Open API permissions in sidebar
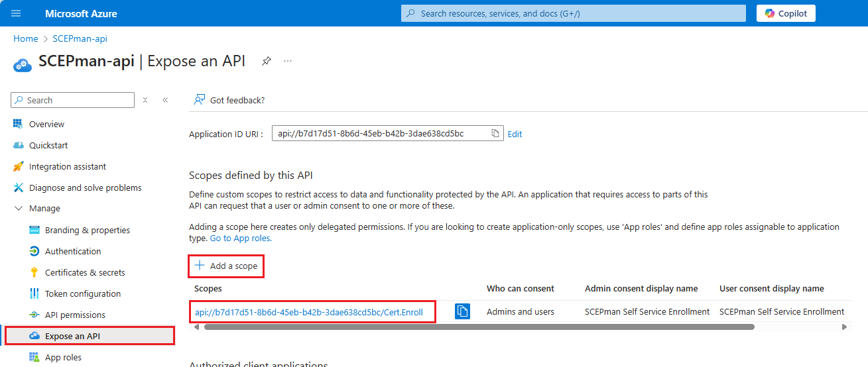The width and height of the screenshot is (868, 367). pyautogui.click(x=75, y=315)
